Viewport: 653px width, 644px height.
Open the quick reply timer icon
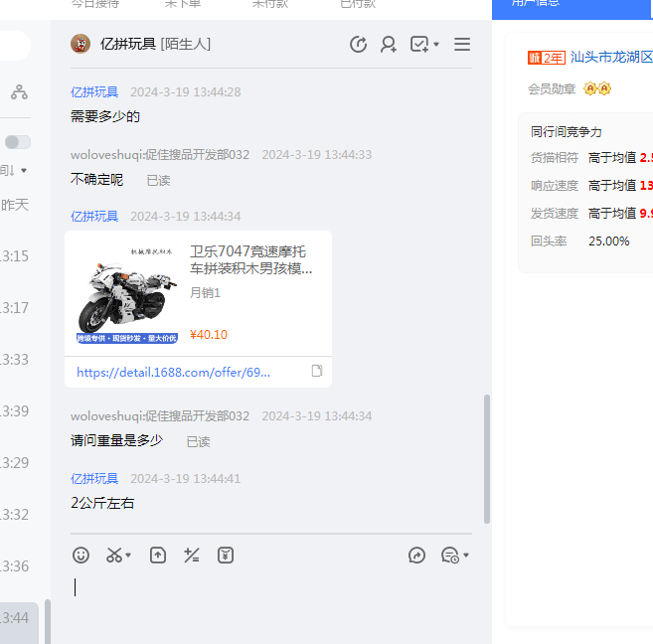(x=450, y=555)
